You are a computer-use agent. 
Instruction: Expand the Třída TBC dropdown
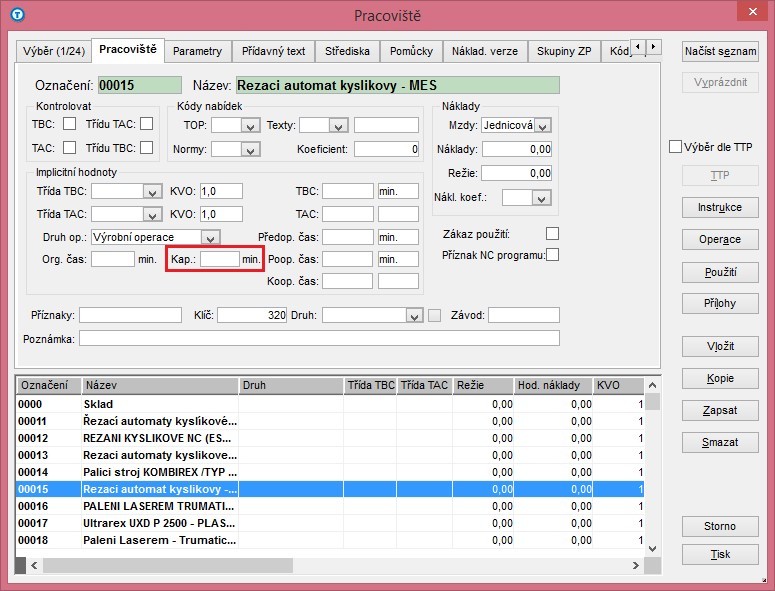pyautogui.click(x=152, y=191)
